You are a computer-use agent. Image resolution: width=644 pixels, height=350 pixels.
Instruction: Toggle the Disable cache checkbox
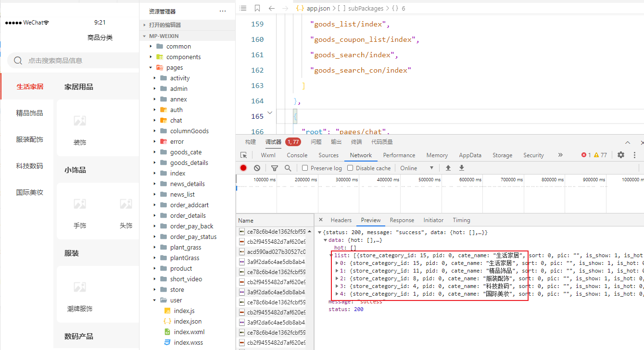(350, 168)
